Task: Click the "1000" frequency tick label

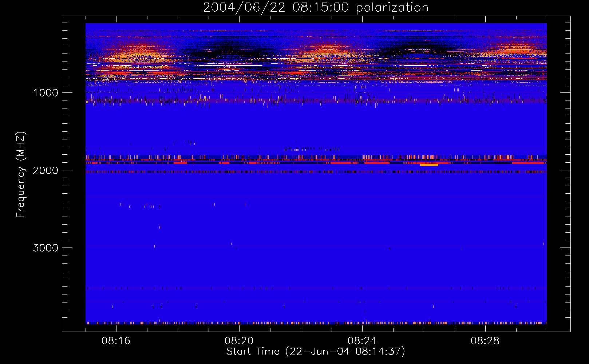Action: (x=46, y=93)
